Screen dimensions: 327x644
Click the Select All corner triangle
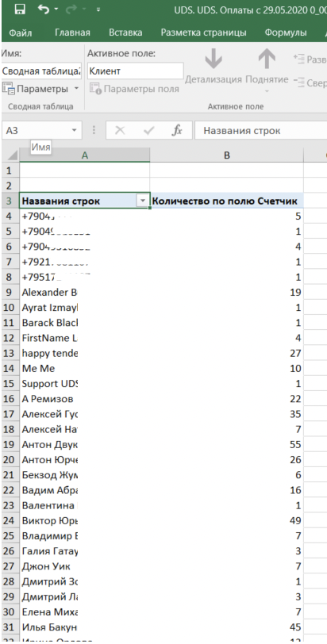pyautogui.click(x=10, y=155)
